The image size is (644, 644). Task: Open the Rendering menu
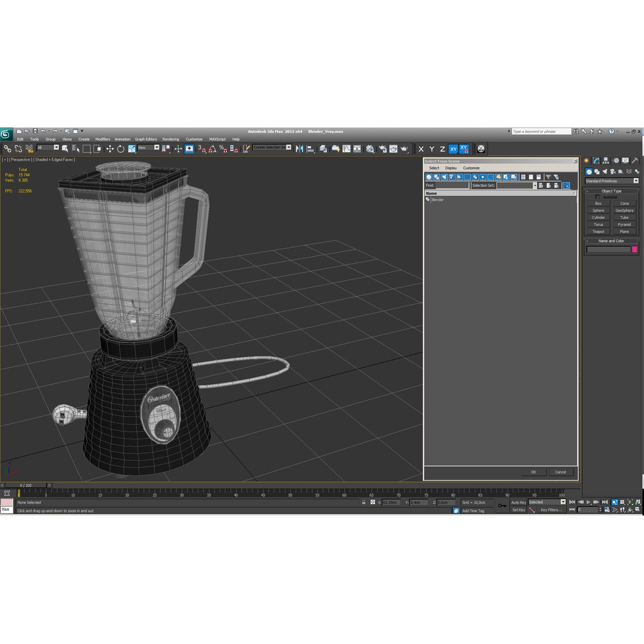[x=171, y=139]
